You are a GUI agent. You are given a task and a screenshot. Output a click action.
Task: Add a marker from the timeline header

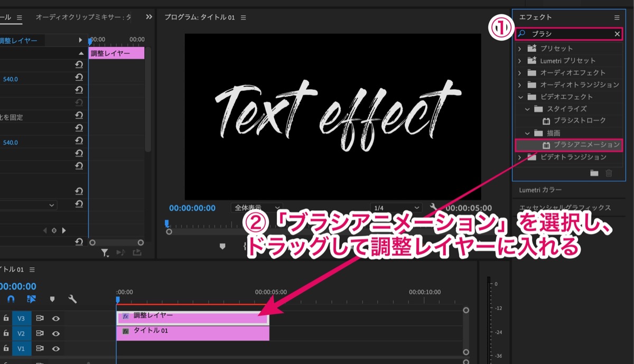(x=52, y=299)
